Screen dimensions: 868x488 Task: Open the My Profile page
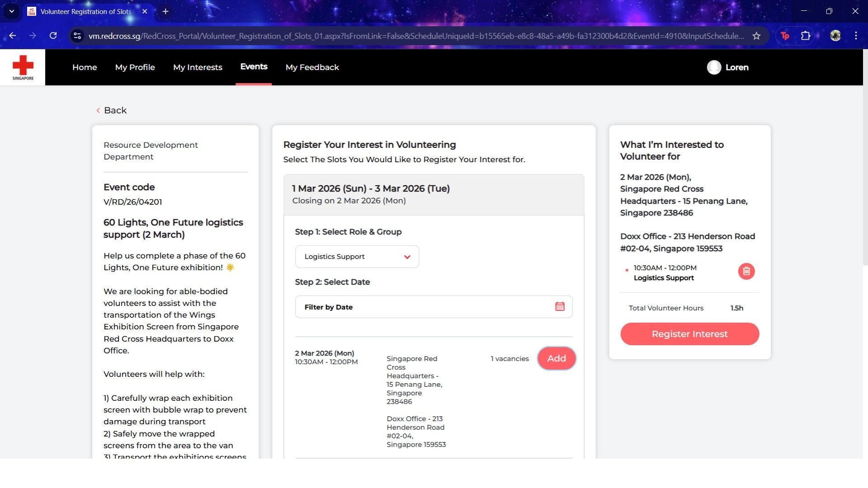pyautogui.click(x=135, y=67)
